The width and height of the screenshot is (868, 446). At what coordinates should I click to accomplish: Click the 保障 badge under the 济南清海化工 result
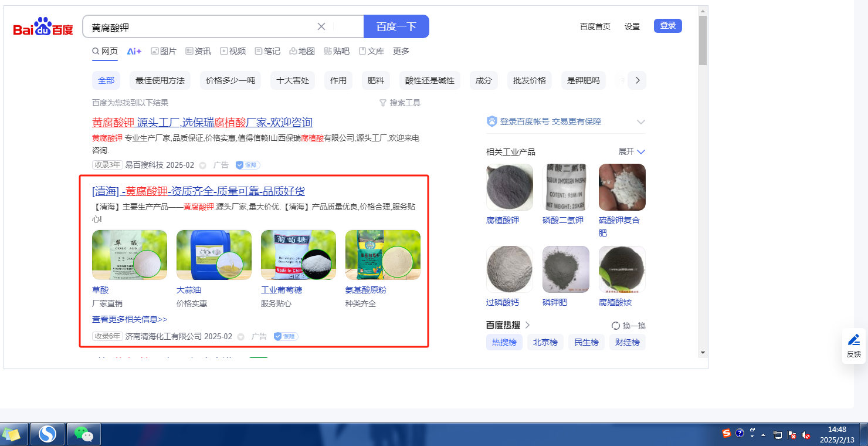(x=286, y=337)
